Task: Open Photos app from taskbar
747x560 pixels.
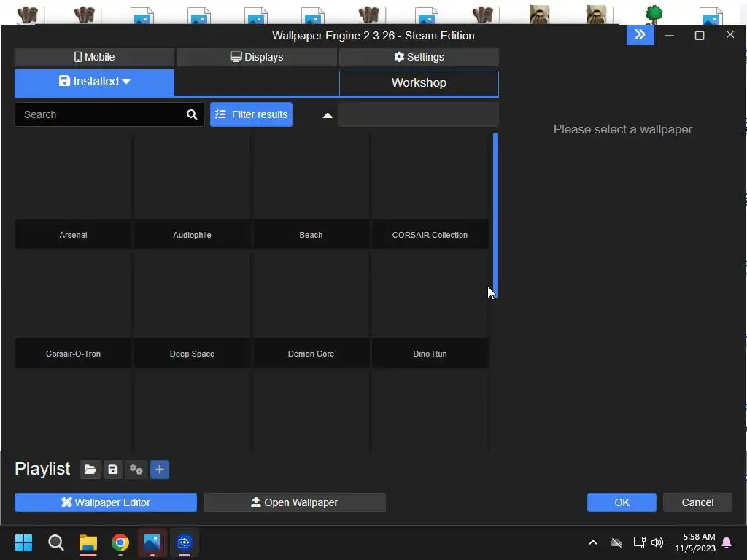Action: 152,542
